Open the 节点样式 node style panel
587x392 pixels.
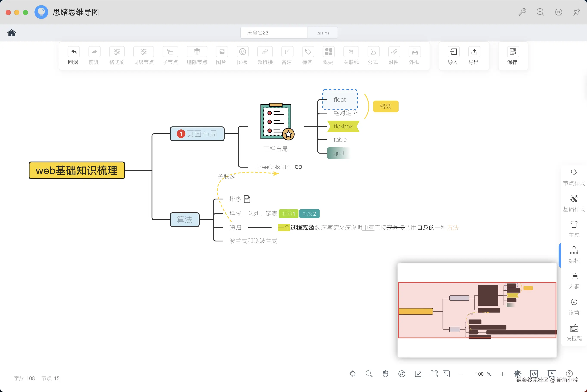(x=574, y=173)
